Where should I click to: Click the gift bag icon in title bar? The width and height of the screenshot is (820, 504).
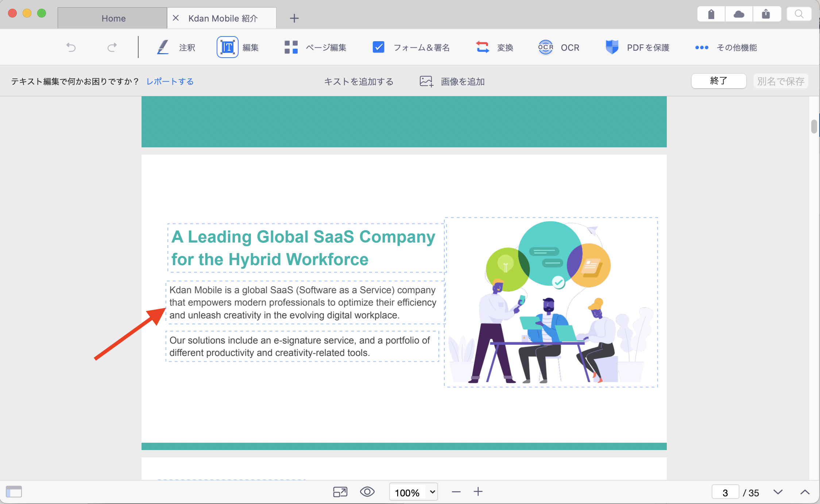[x=711, y=14]
